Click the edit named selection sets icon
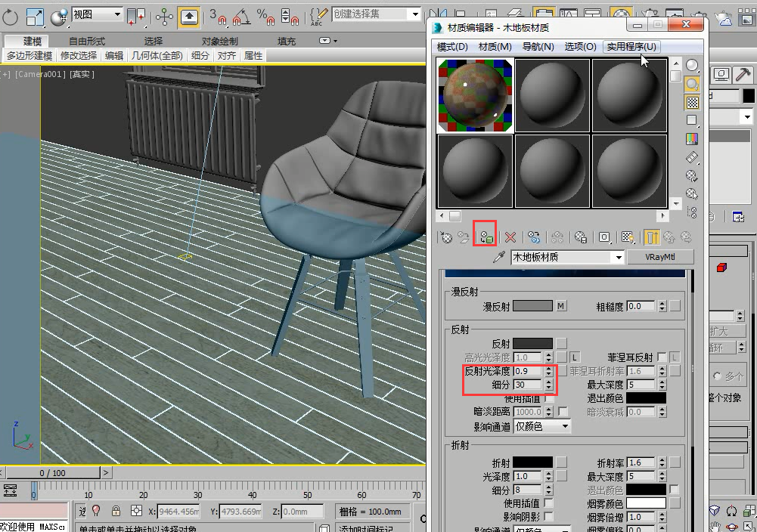The height and width of the screenshot is (532, 757). 318,17
